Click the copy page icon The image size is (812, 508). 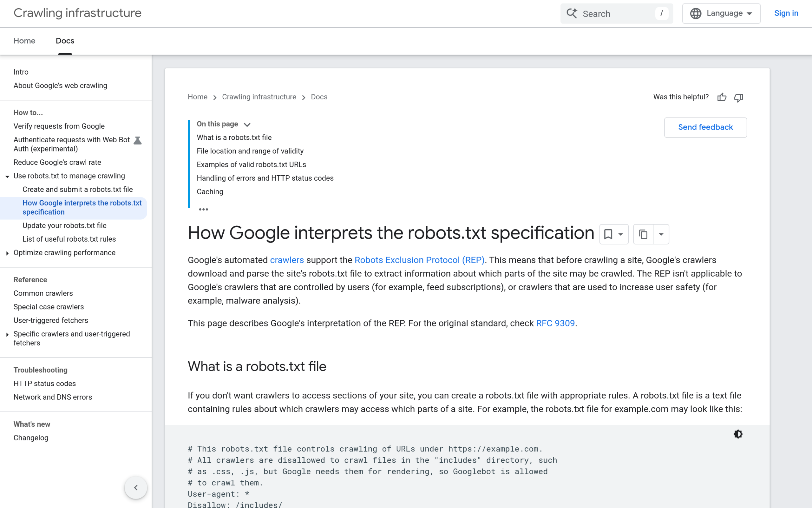643,234
